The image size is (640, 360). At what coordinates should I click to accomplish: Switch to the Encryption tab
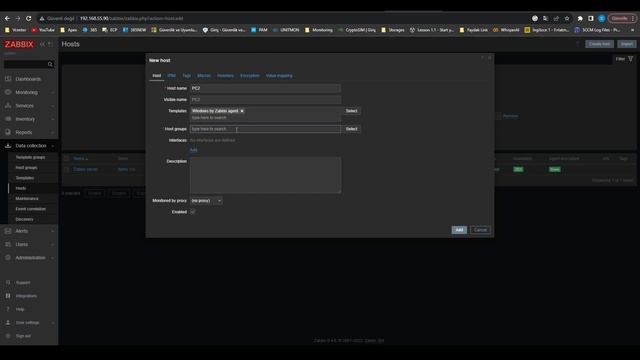pyautogui.click(x=249, y=76)
